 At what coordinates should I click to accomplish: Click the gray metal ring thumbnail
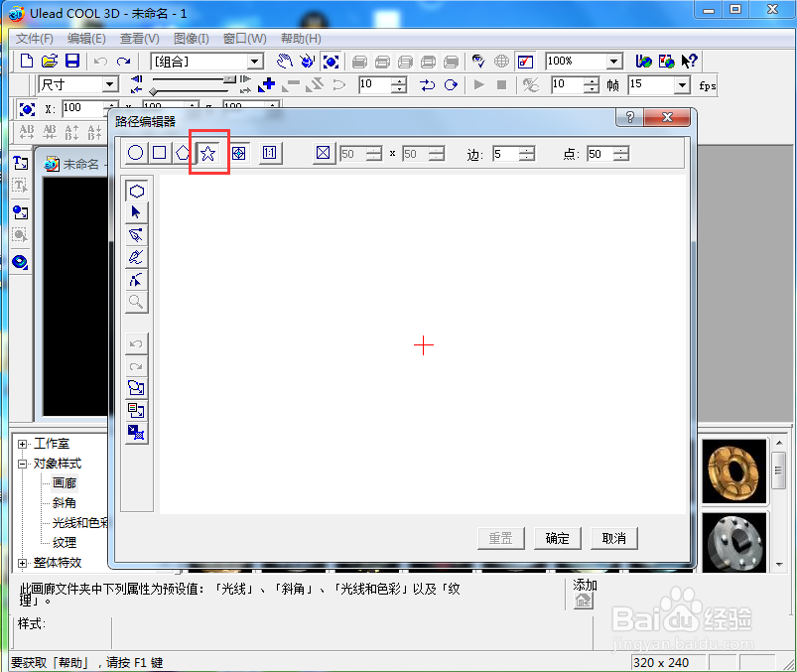coord(733,543)
